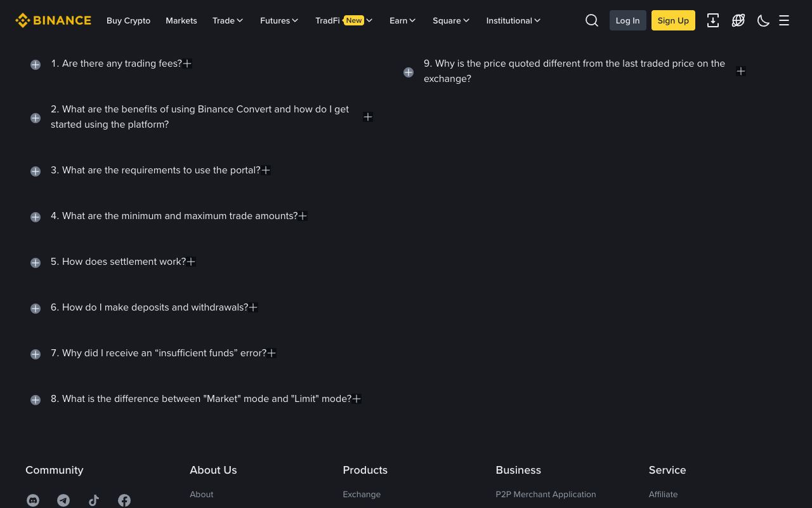This screenshot has width=812, height=508.
Task: Expand circle plus for Market vs Limit mode
Action: click(x=36, y=400)
